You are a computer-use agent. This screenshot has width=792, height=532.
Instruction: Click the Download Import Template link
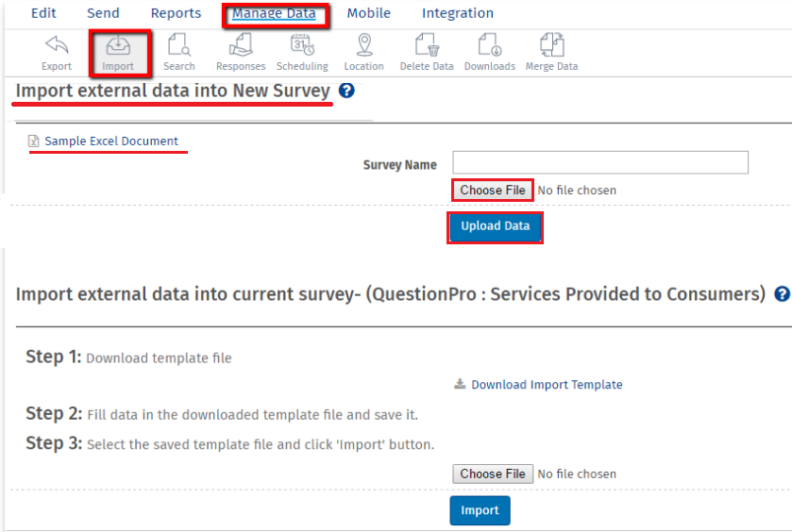(547, 385)
